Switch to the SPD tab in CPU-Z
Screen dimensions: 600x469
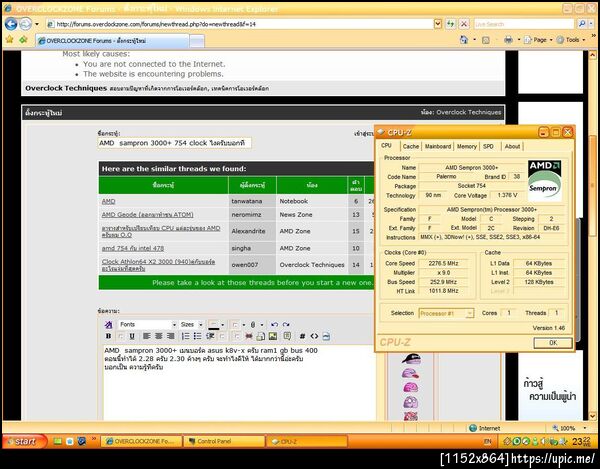tap(488, 147)
